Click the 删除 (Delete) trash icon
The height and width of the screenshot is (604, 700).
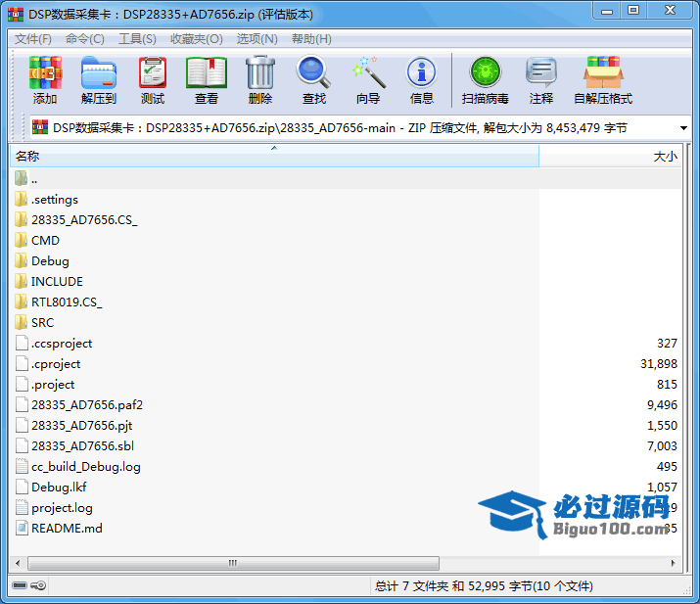click(260, 73)
